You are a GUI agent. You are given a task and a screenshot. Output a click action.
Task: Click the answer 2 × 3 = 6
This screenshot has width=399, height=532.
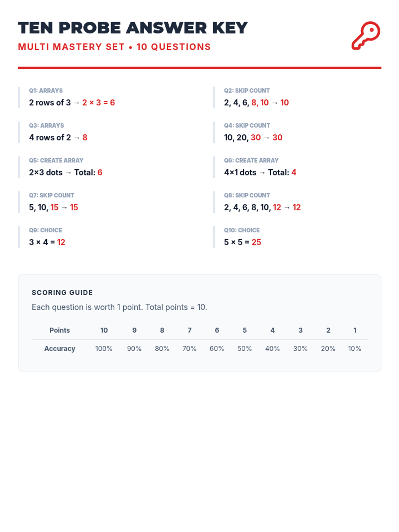click(98, 103)
